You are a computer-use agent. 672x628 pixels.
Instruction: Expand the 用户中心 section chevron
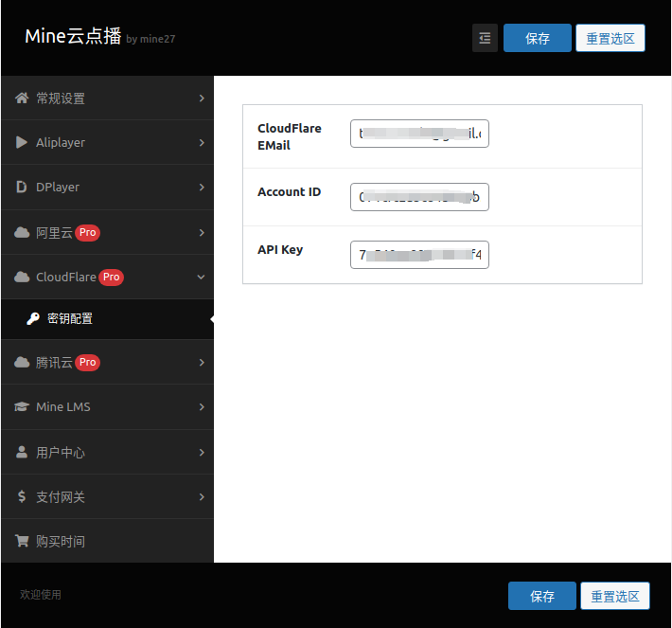(202, 452)
